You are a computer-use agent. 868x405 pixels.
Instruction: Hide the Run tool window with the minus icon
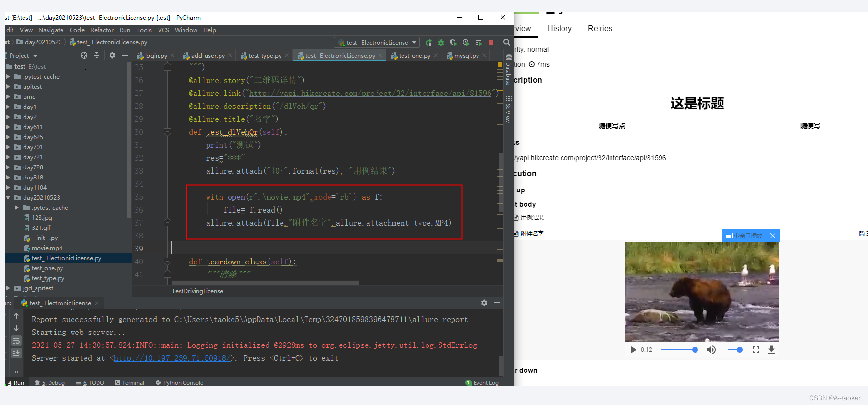[497, 303]
